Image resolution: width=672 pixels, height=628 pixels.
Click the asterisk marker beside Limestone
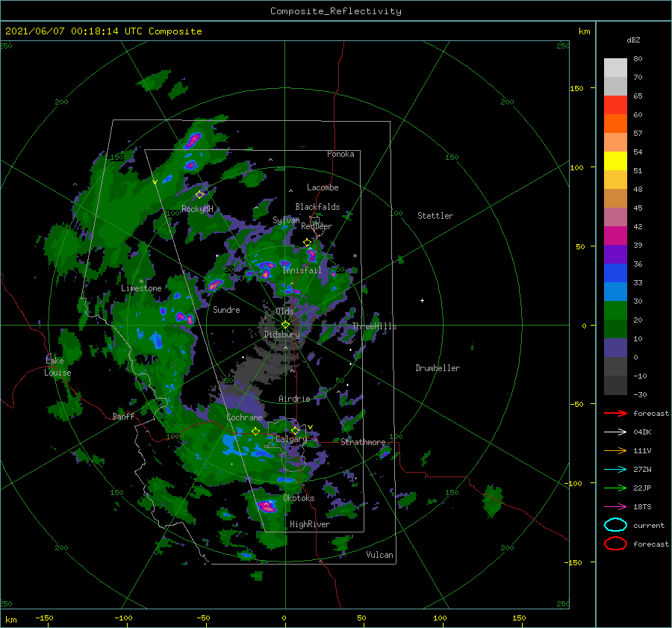(141, 282)
